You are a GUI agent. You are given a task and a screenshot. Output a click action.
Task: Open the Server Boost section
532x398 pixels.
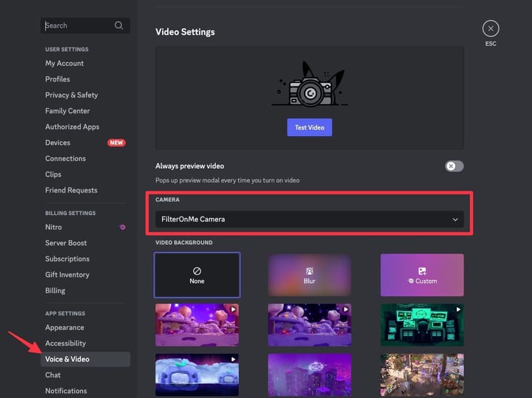(x=67, y=243)
